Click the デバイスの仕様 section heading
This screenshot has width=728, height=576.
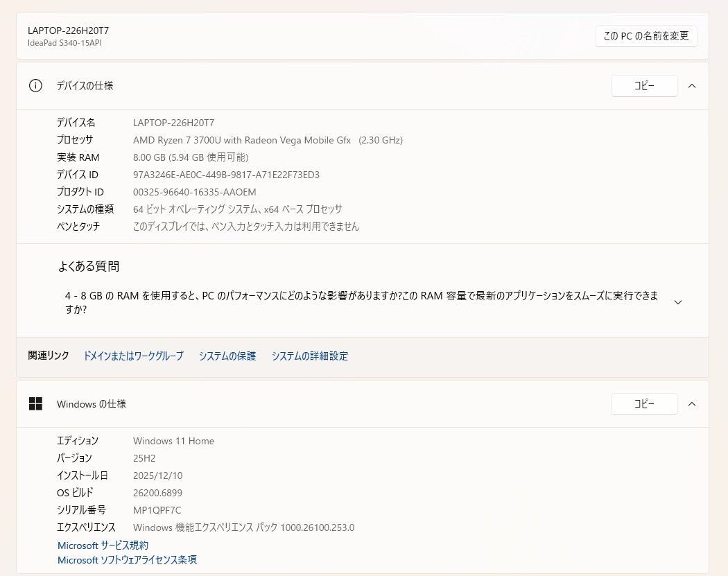(x=85, y=86)
